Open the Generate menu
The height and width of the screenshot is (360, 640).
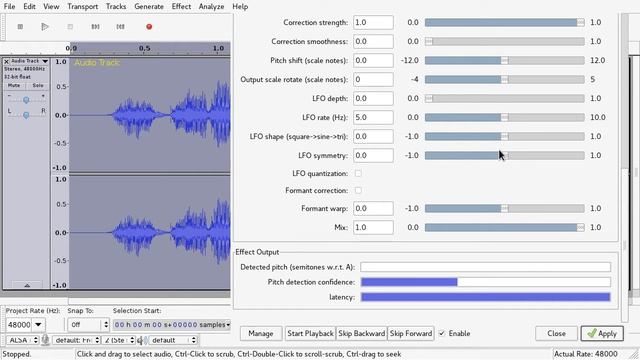coord(149,7)
